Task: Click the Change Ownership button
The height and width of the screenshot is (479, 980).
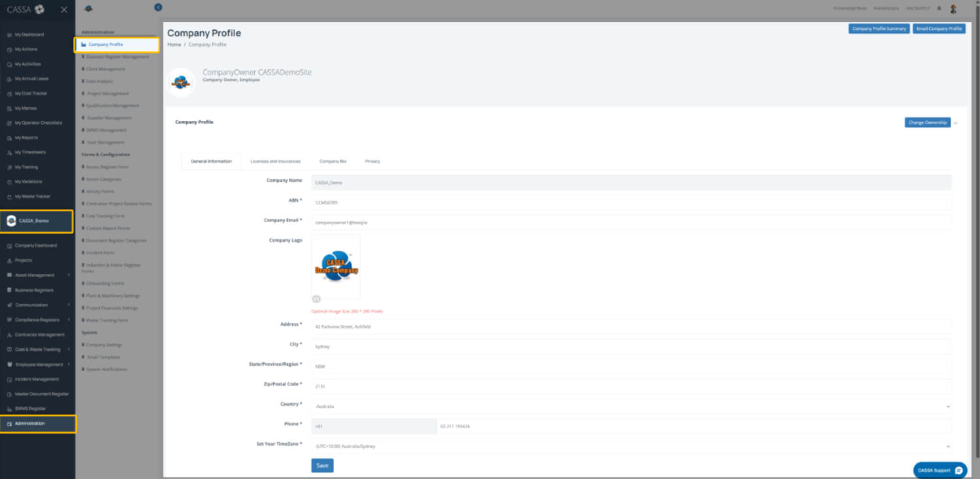Action: [x=928, y=123]
